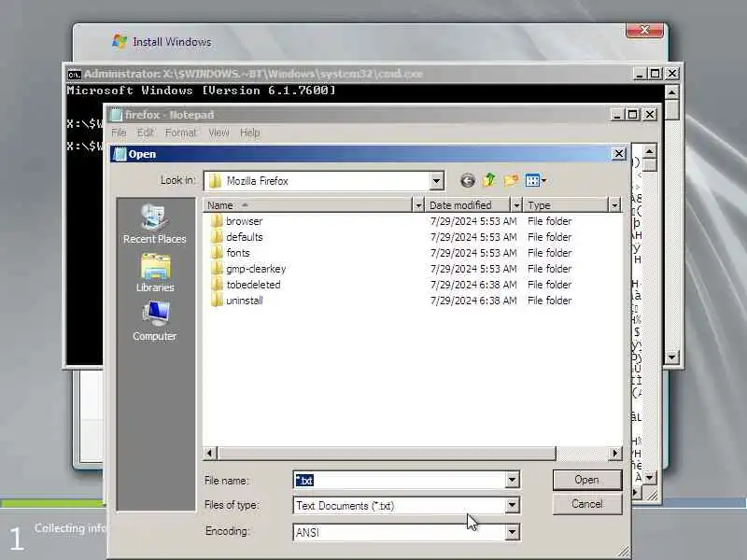Close the Open dialog
The width and height of the screenshot is (747, 560).
pos(618,154)
